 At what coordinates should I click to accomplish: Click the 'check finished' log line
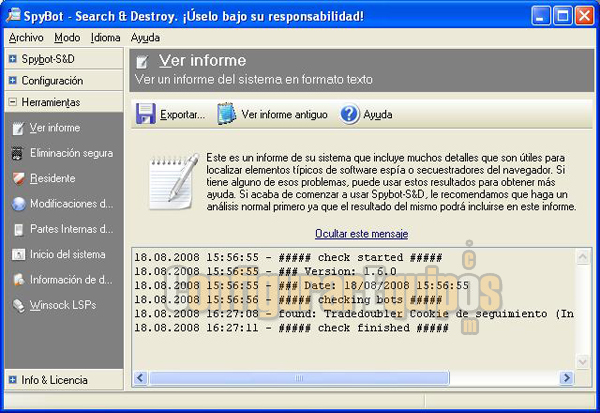291,328
